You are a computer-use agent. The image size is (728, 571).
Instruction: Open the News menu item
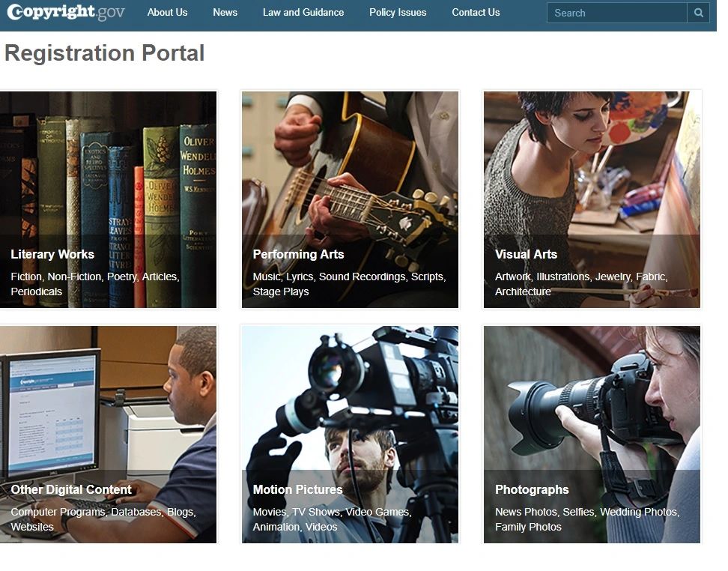pos(225,12)
